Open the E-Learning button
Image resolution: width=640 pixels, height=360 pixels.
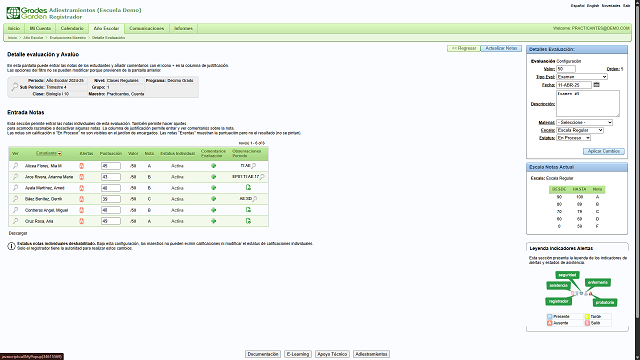pyautogui.click(x=298, y=354)
